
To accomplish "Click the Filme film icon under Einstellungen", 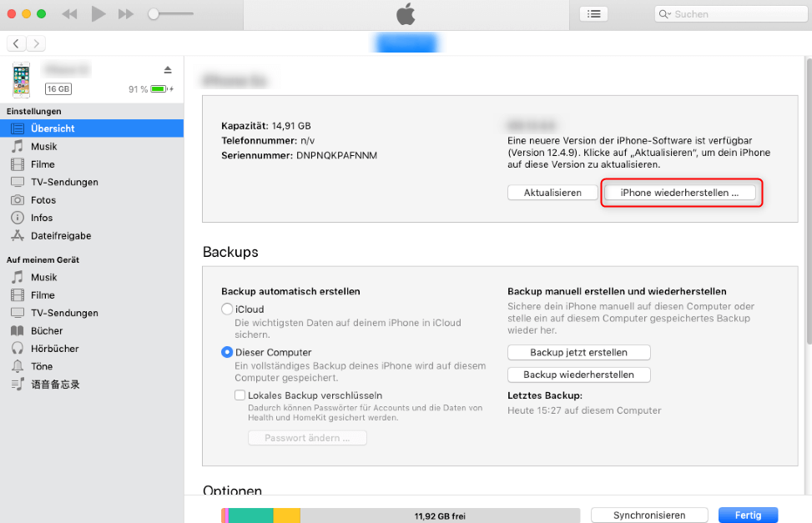I will pyautogui.click(x=18, y=164).
